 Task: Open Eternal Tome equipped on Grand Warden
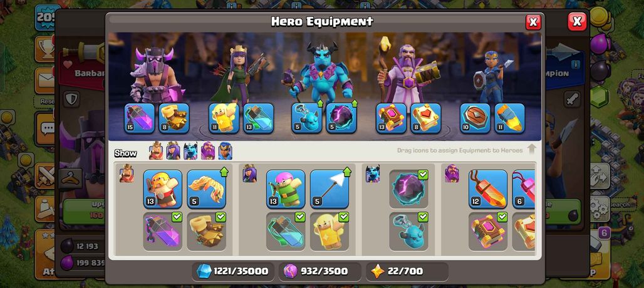tap(391, 118)
